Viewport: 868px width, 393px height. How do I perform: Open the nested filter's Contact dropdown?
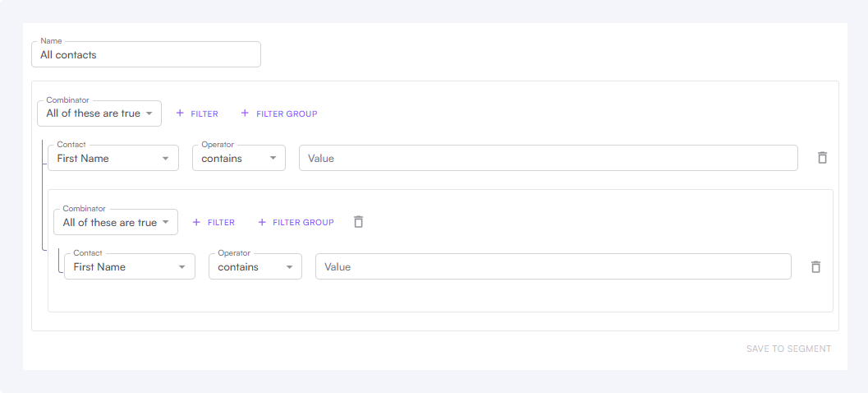tap(130, 266)
